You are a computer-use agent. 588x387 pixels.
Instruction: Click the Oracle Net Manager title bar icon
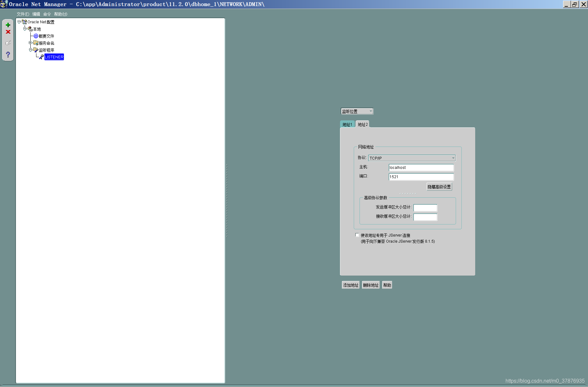tap(4, 4)
